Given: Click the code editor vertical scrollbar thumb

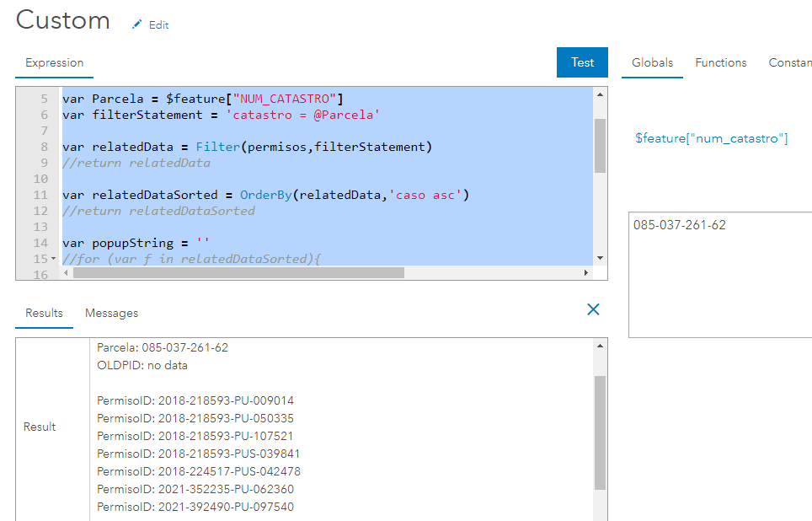Looking at the screenshot, I should point(600,146).
